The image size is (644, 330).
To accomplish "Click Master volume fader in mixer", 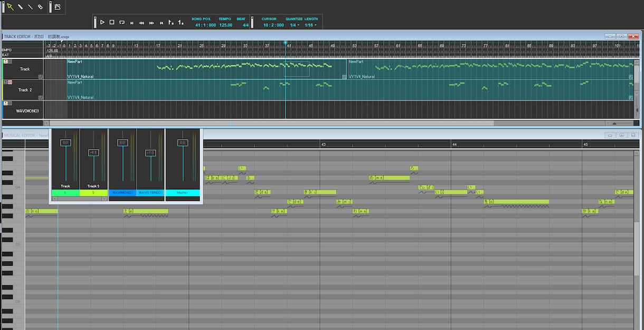I will click(183, 143).
